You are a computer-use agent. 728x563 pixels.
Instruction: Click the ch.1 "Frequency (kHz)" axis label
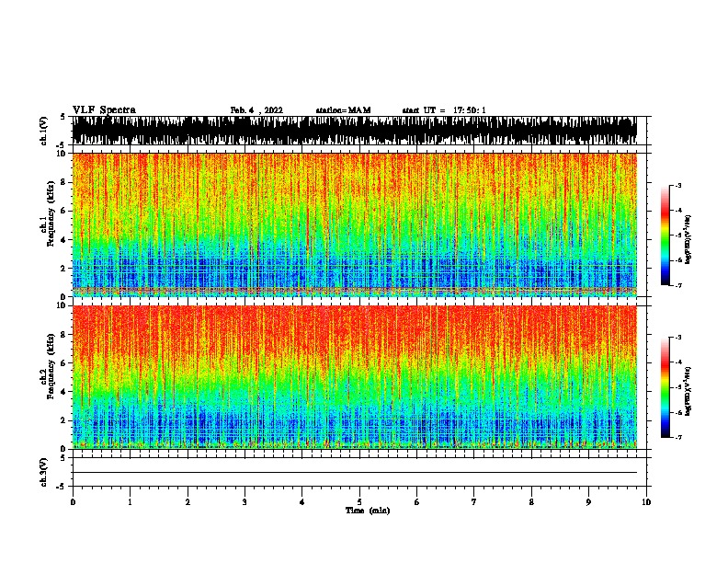pyautogui.click(x=51, y=213)
